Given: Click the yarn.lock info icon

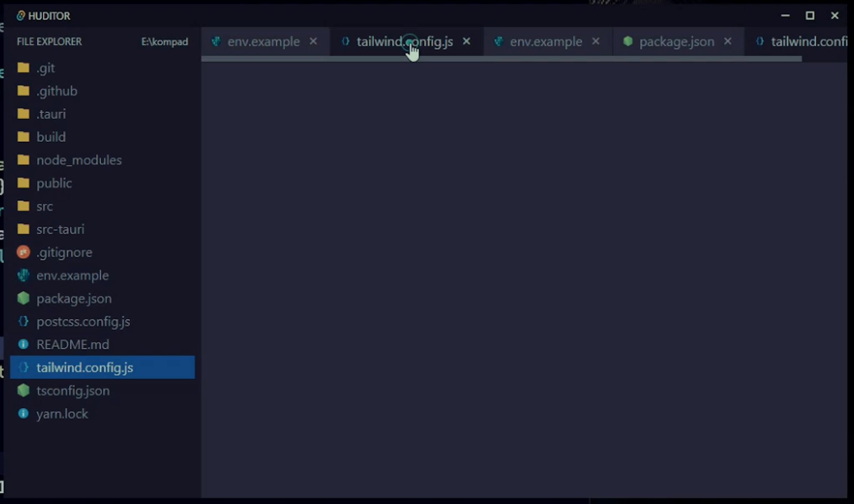Looking at the screenshot, I should [x=23, y=414].
